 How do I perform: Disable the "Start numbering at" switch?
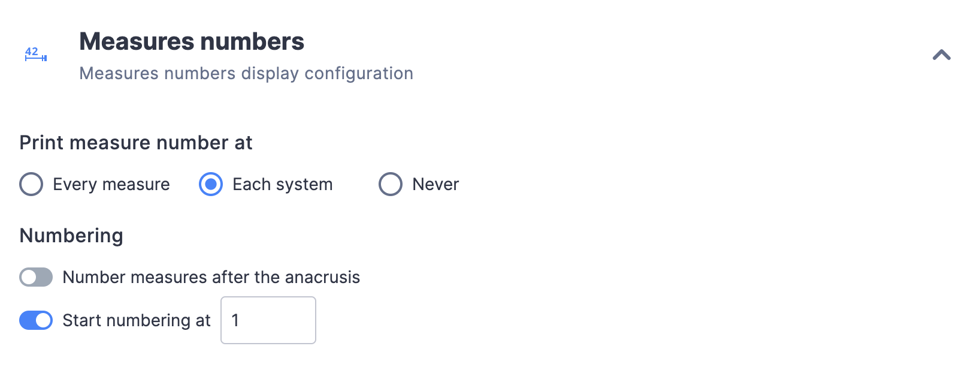pos(36,320)
